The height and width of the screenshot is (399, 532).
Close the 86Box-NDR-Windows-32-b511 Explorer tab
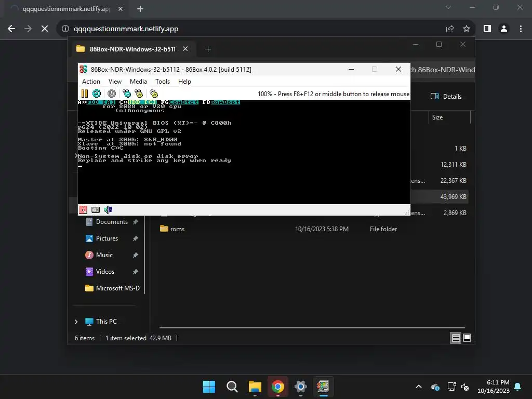coord(185,49)
